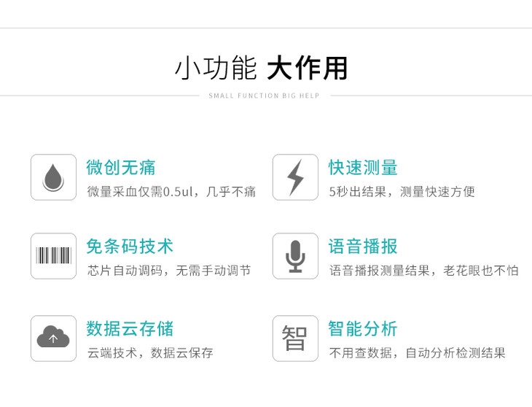
Task: Click description 语音播报测量结果，老花眼也不怕
Action: (423, 271)
